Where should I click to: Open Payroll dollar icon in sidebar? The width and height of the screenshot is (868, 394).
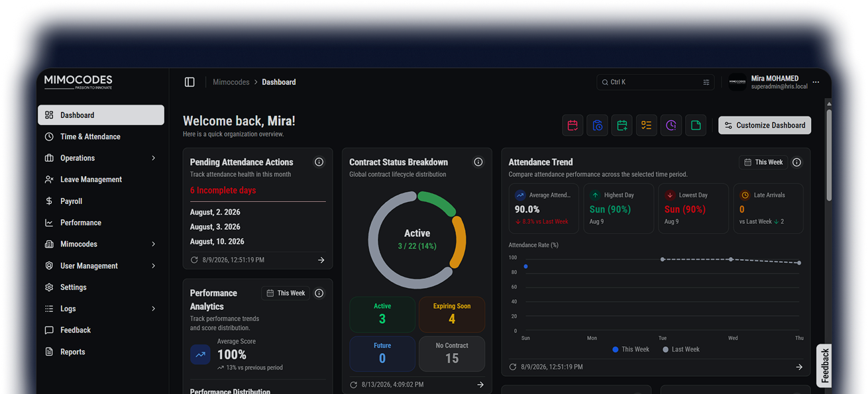(49, 201)
